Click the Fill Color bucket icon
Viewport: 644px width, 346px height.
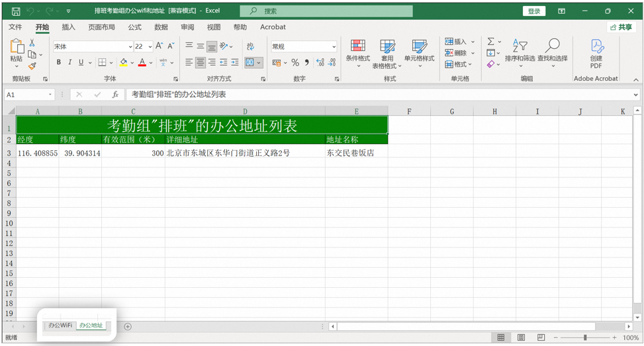pos(123,62)
